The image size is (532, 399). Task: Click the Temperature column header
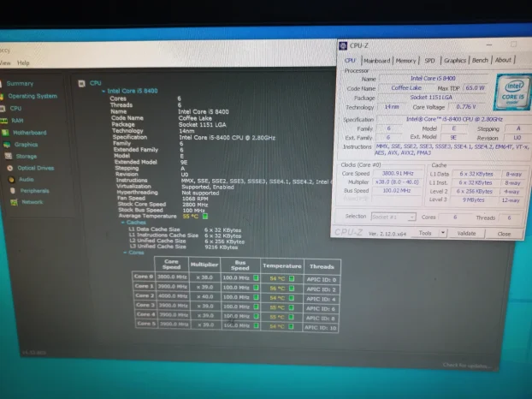click(x=282, y=266)
